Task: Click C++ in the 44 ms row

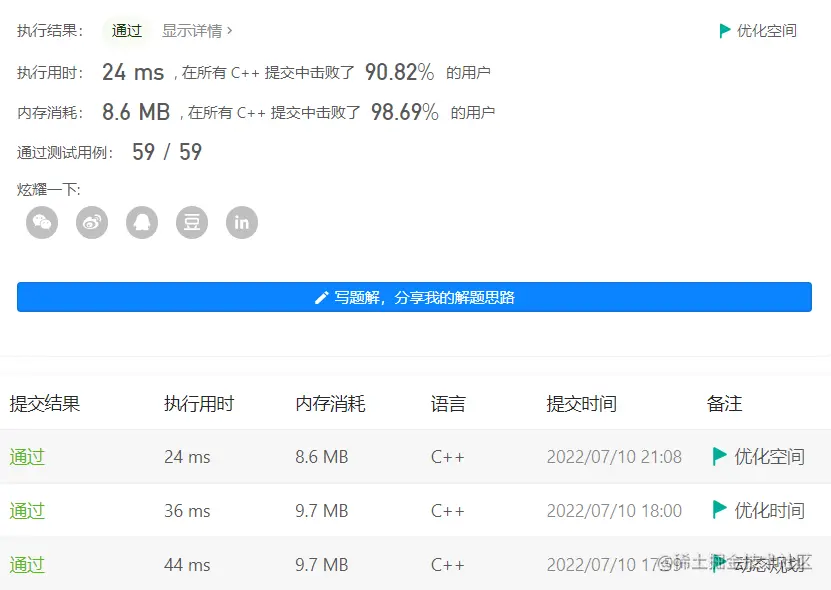Action: pos(448,565)
